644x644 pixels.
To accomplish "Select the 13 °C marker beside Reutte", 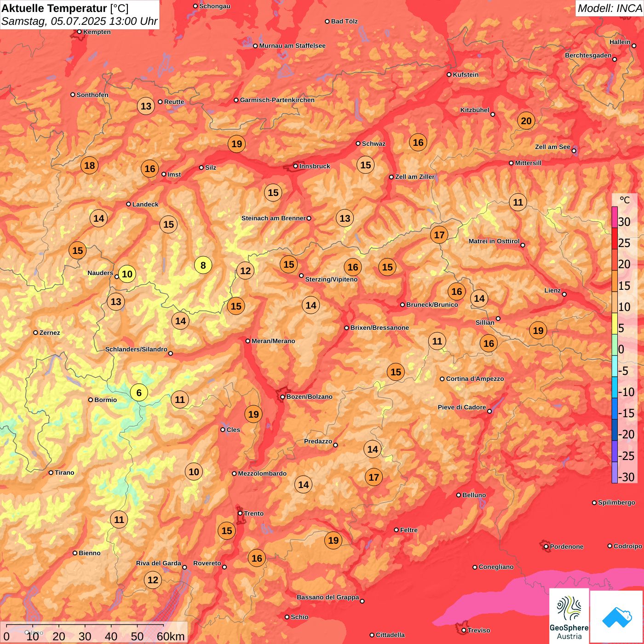I will pyautogui.click(x=146, y=106).
